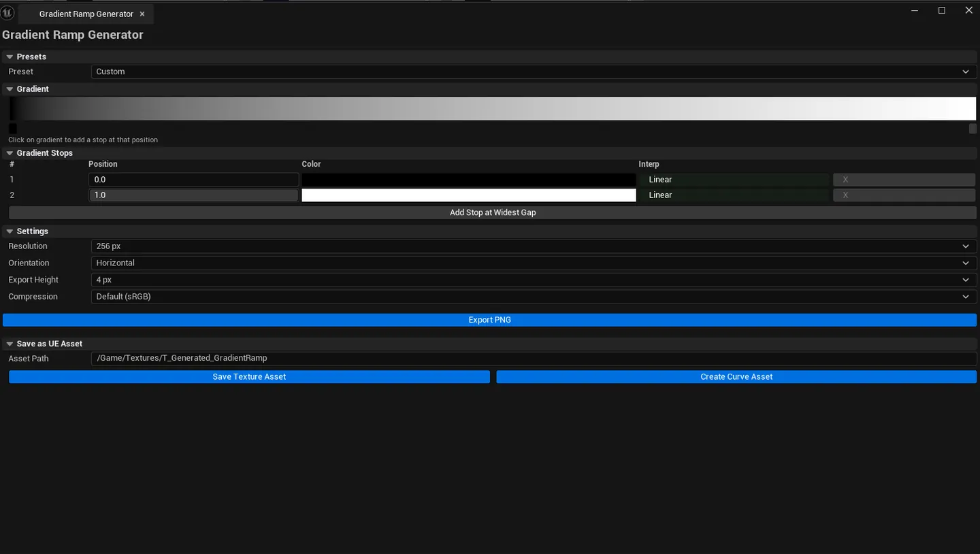Click the Position column header
This screenshot has width=980, height=554.
pyautogui.click(x=103, y=164)
